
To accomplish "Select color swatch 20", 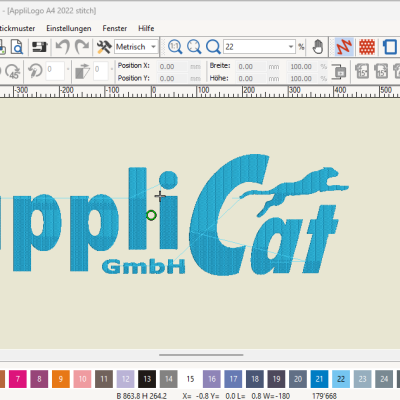I will [x=298, y=379].
